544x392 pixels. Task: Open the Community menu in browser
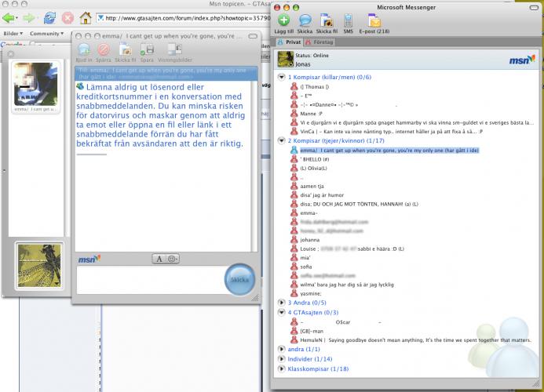point(47,34)
